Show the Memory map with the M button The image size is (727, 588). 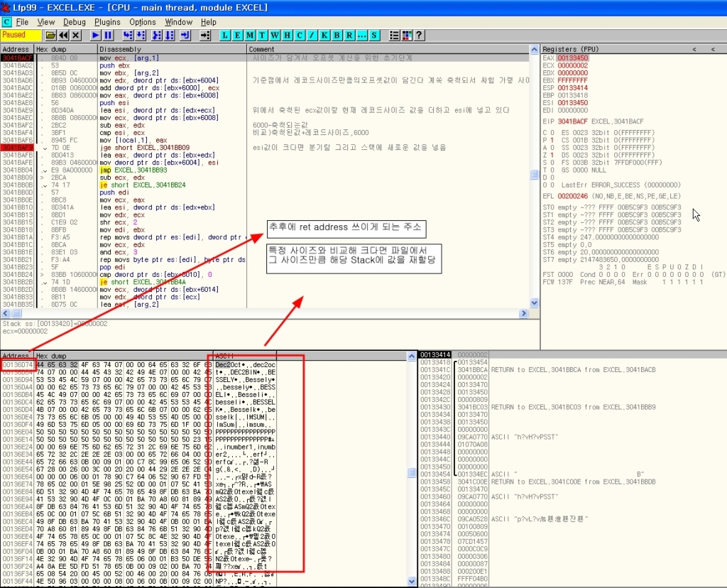pos(250,36)
